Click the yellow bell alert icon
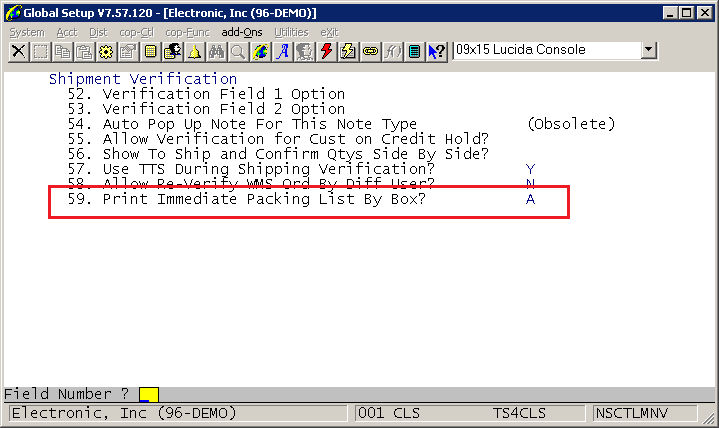Viewport: 719px width, 428px height. [194, 51]
